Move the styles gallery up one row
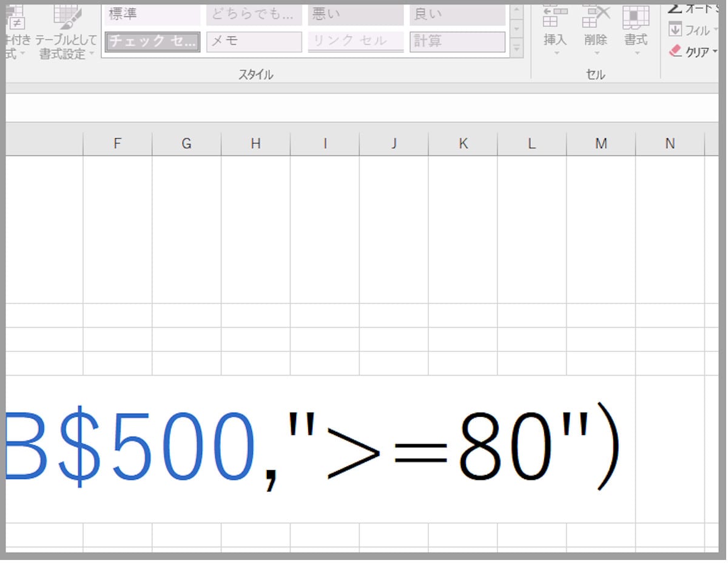 tap(516, 12)
